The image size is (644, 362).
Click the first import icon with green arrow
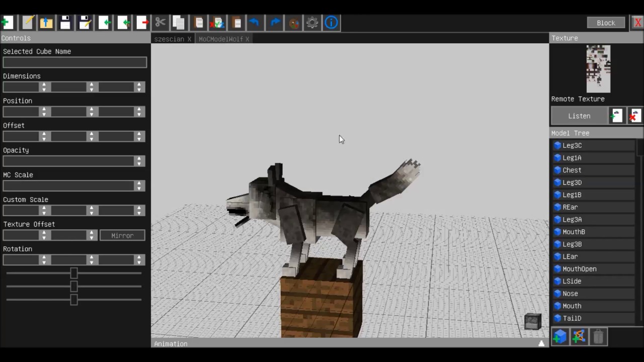[x=105, y=23]
